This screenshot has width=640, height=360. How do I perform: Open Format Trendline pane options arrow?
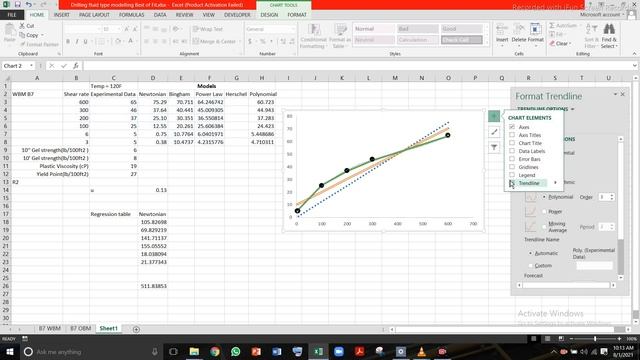[x=615, y=94]
